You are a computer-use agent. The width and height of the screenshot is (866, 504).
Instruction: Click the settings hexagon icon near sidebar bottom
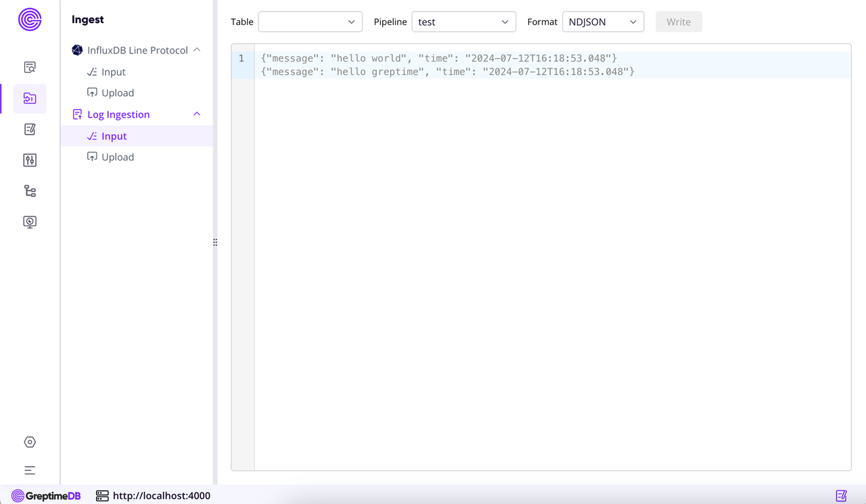tap(30, 442)
